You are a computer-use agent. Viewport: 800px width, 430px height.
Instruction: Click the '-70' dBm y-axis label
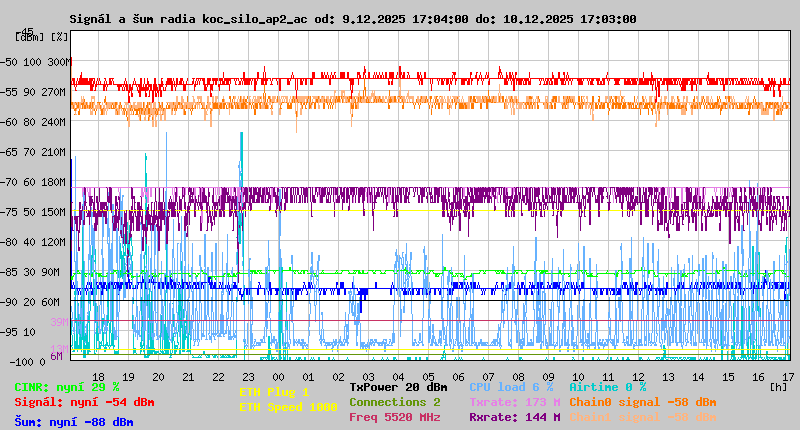pos(9,182)
